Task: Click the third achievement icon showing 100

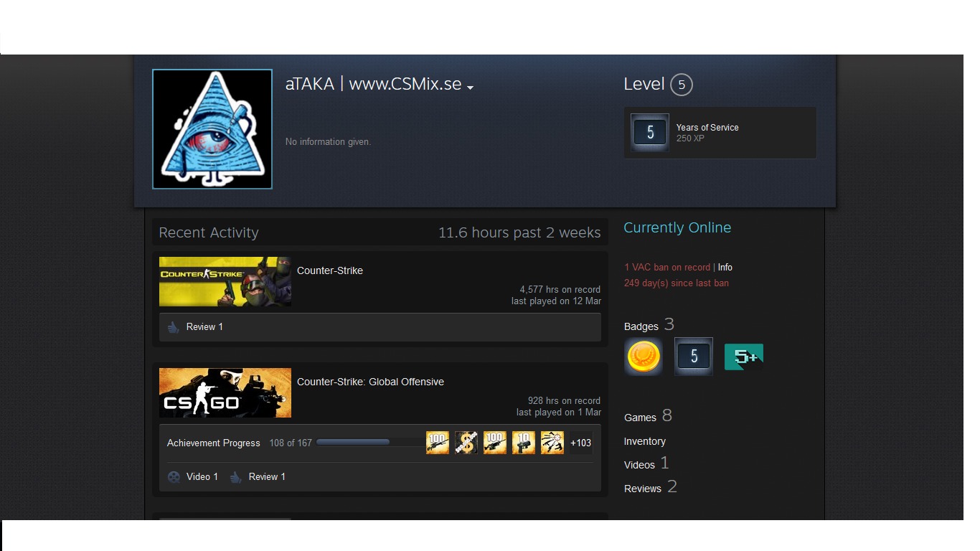Action: pos(495,443)
